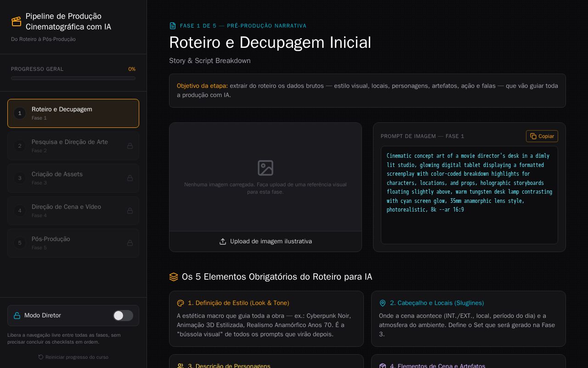Screen dimensions: 588x368
Task: Open the Criação de Assets phase
Action: pyautogui.click(x=73, y=178)
